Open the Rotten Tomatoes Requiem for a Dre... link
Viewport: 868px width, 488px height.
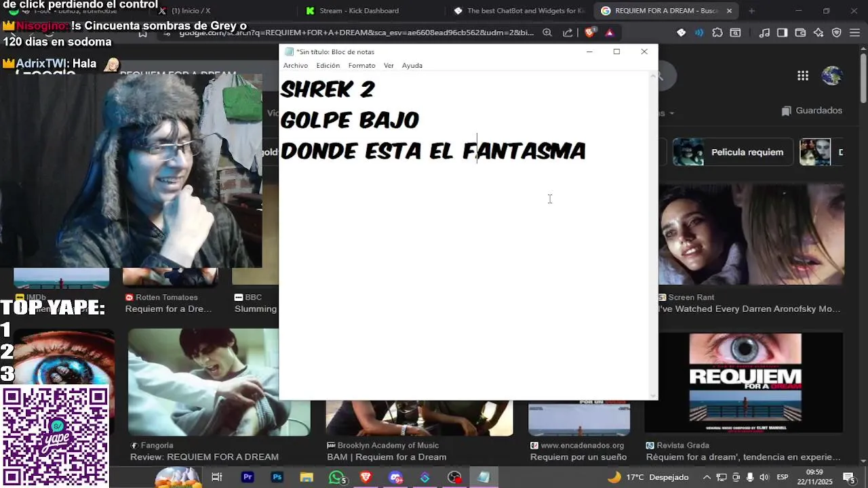pos(168,309)
